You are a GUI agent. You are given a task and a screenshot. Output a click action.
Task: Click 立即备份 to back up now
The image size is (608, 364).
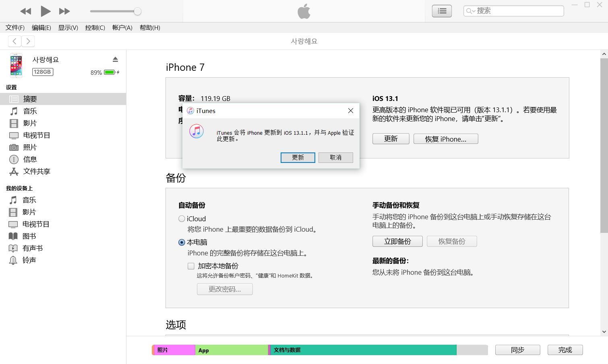(397, 241)
